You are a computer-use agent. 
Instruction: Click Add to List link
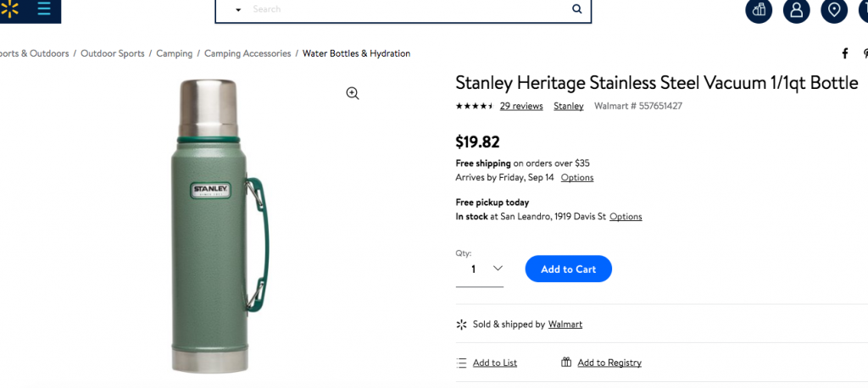coord(495,363)
